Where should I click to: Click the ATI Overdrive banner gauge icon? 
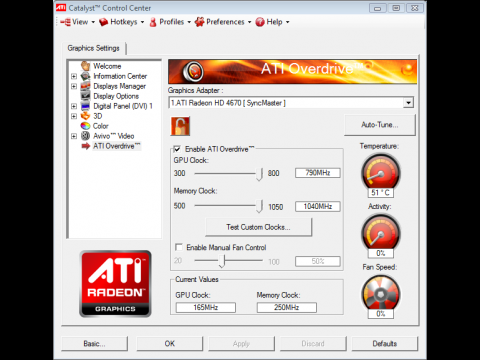coord(194,71)
